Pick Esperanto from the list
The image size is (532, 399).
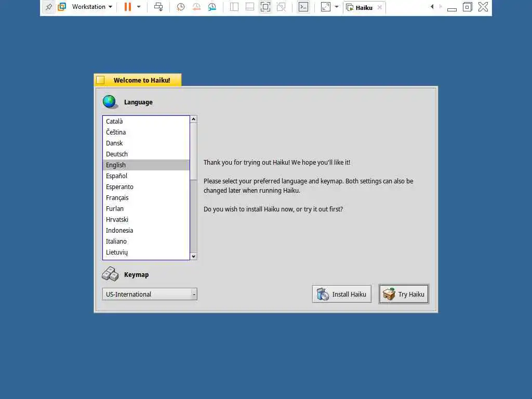[x=146, y=187]
